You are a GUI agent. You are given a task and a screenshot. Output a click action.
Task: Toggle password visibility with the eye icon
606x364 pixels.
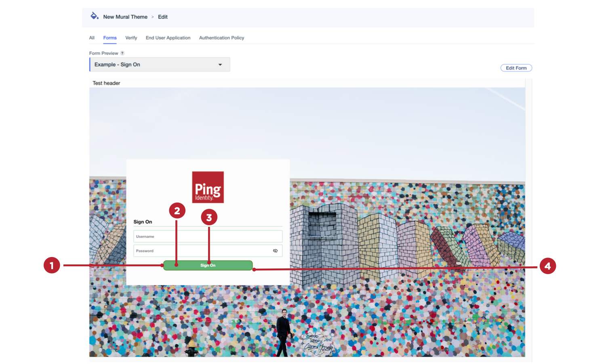[276, 251]
